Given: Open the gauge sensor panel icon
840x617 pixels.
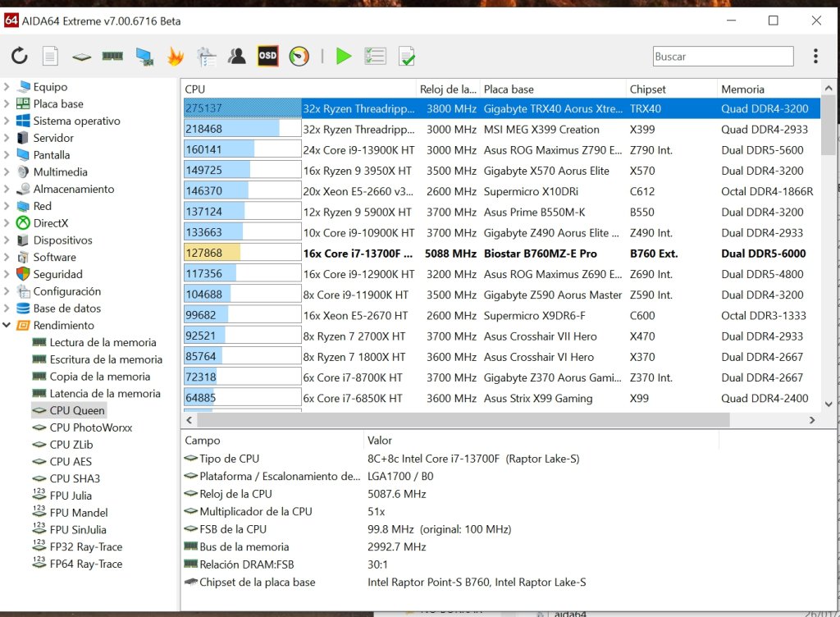Looking at the screenshot, I should (x=299, y=56).
